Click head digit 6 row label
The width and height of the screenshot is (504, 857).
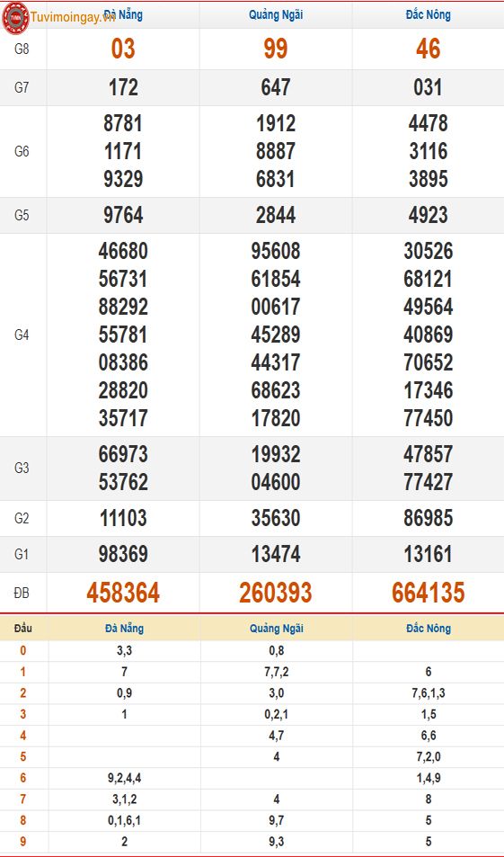[23, 778]
